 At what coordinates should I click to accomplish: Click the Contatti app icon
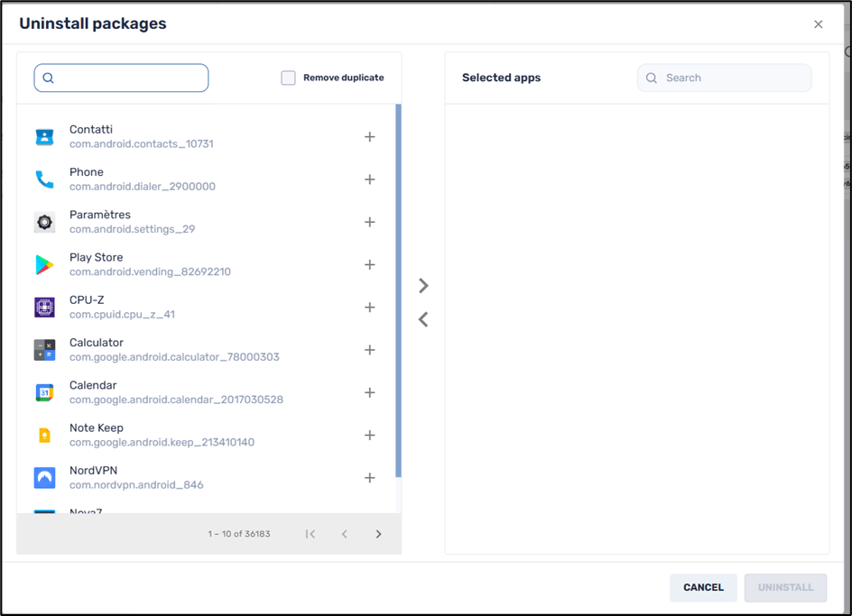click(44, 137)
